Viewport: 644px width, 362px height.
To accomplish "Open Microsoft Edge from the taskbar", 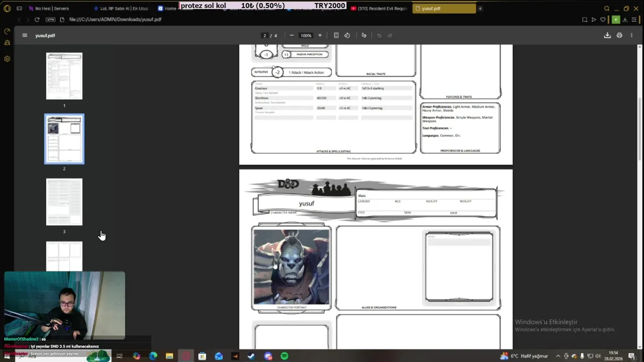I will [x=153, y=356].
